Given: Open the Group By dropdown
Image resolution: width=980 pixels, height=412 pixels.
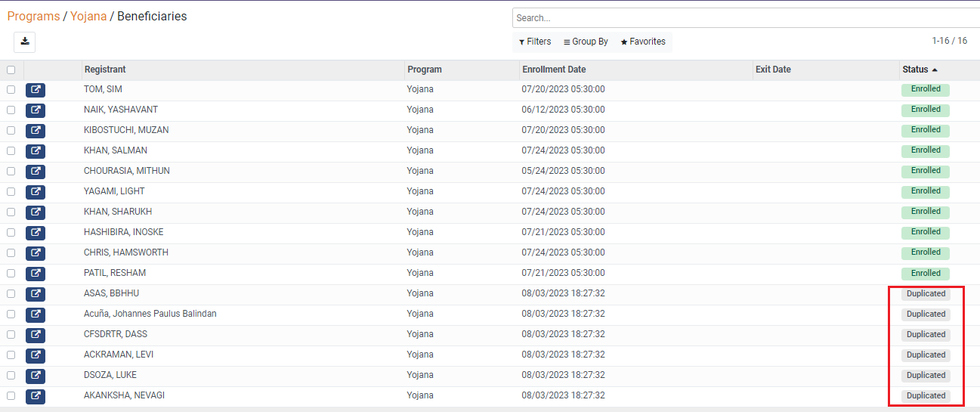Looking at the screenshot, I should (x=586, y=42).
